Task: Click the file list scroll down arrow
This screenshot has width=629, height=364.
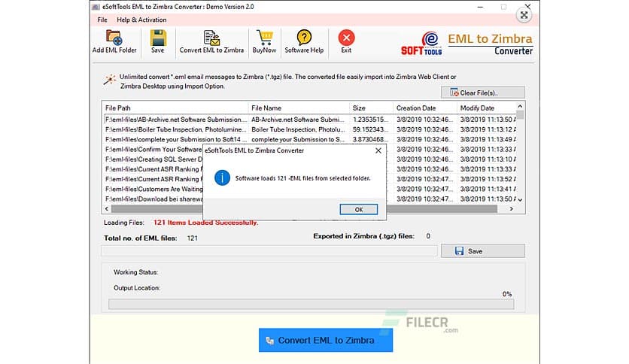Action: [520, 199]
